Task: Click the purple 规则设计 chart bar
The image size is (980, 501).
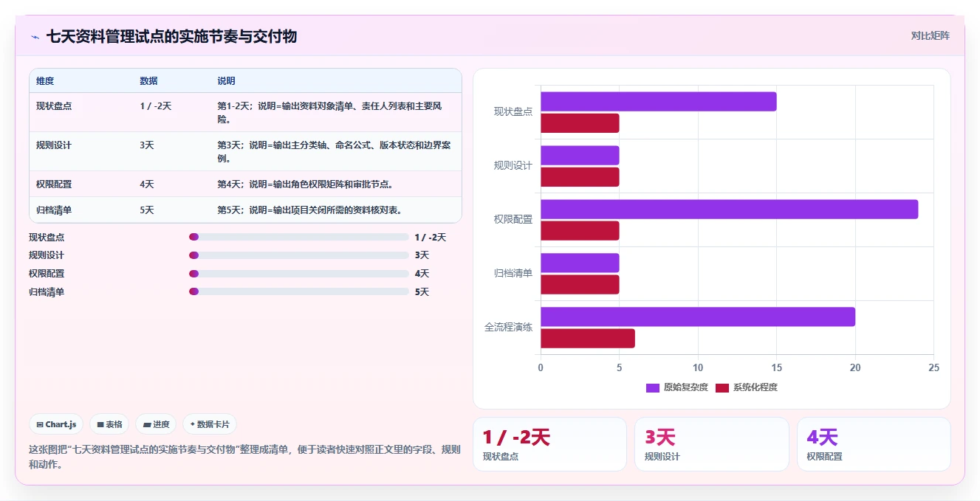Action: coord(580,155)
